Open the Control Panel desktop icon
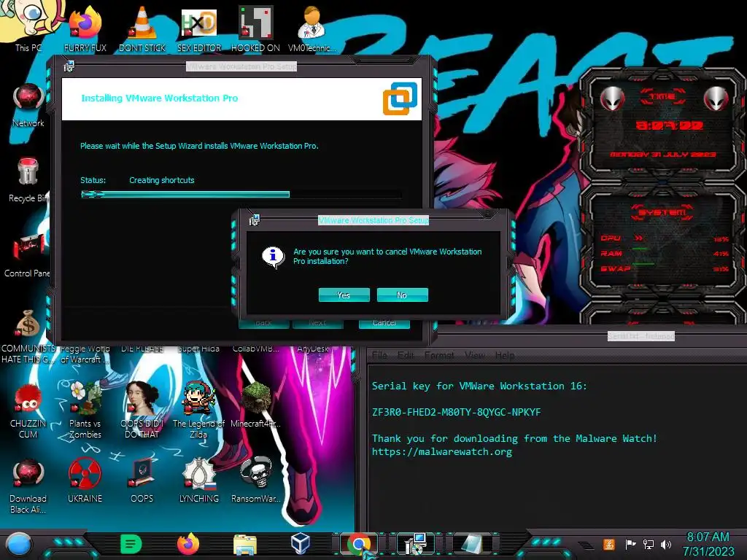This screenshot has width=747, height=560. 28,255
